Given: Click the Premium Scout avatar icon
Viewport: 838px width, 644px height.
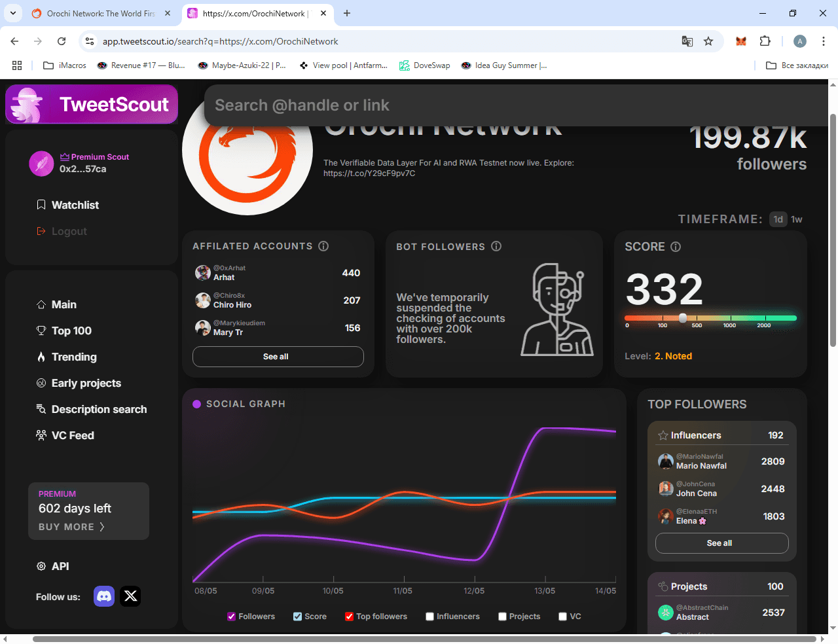Looking at the screenshot, I should coord(41,164).
